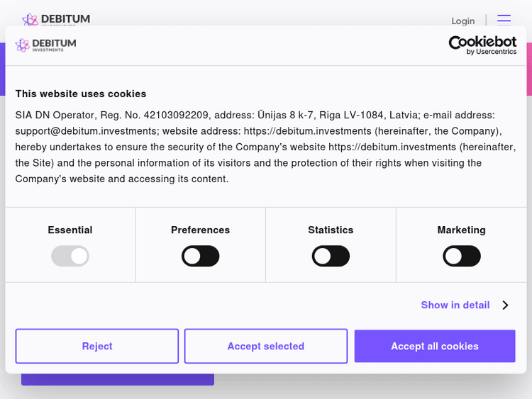Click the "This website uses cookies" heading
The height and width of the screenshot is (399, 532).
pos(81,94)
